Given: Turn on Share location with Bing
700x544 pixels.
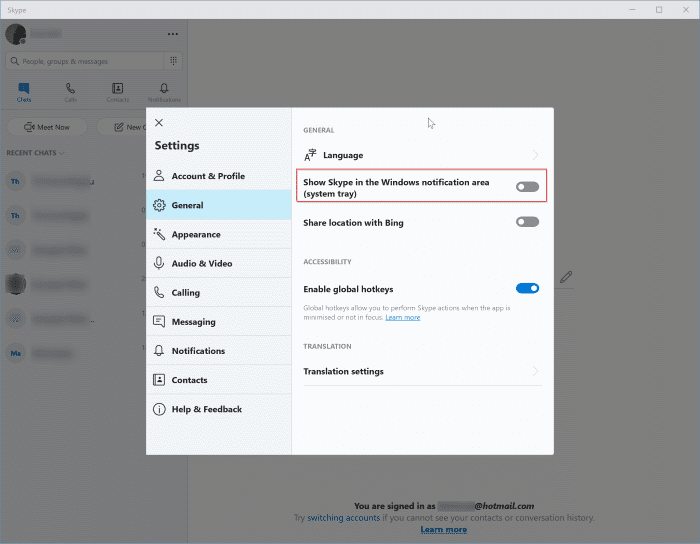Looking at the screenshot, I should click(527, 222).
